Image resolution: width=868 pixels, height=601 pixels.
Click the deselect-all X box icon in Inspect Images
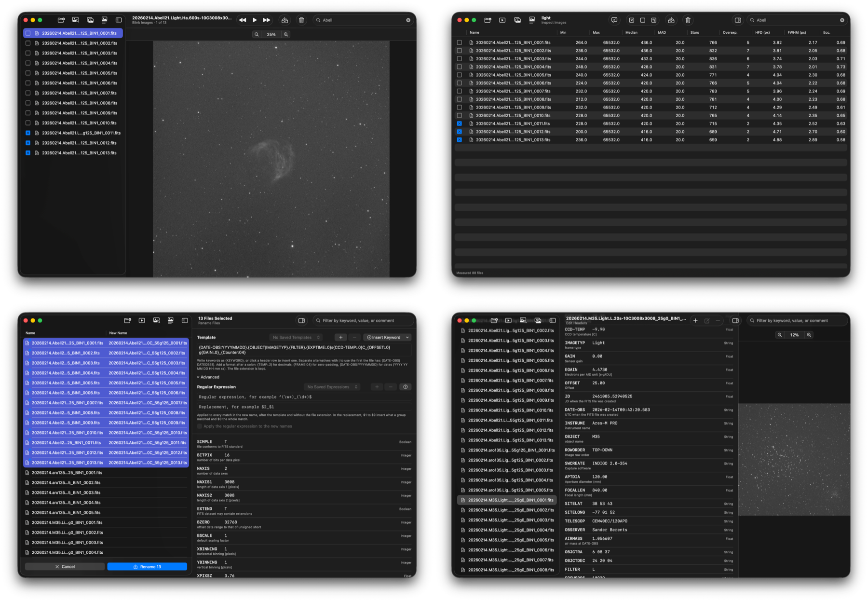click(x=631, y=20)
